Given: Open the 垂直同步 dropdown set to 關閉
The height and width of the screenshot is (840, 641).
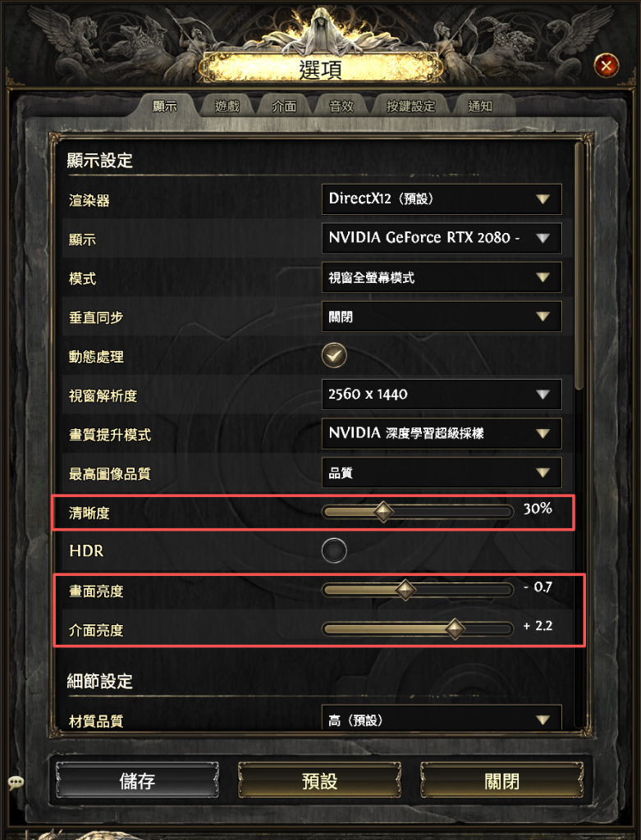Looking at the screenshot, I should pyautogui.click(x=442, y=316).
